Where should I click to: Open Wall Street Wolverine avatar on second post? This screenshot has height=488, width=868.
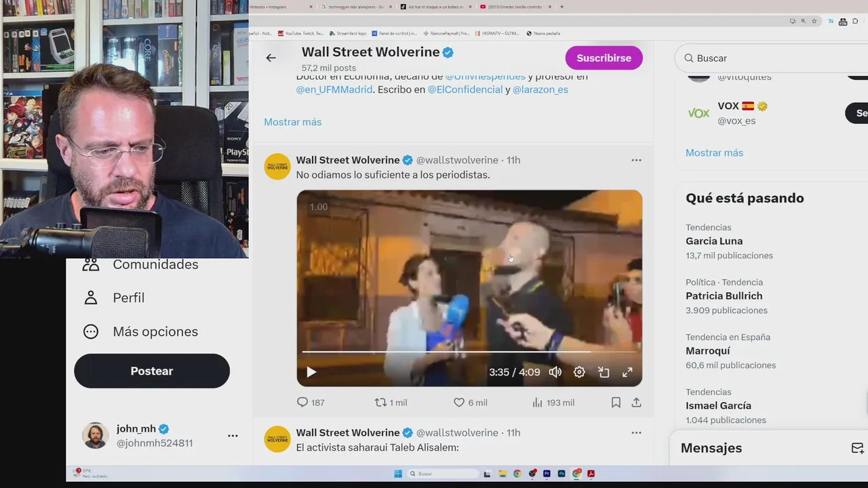pos(277,439)
